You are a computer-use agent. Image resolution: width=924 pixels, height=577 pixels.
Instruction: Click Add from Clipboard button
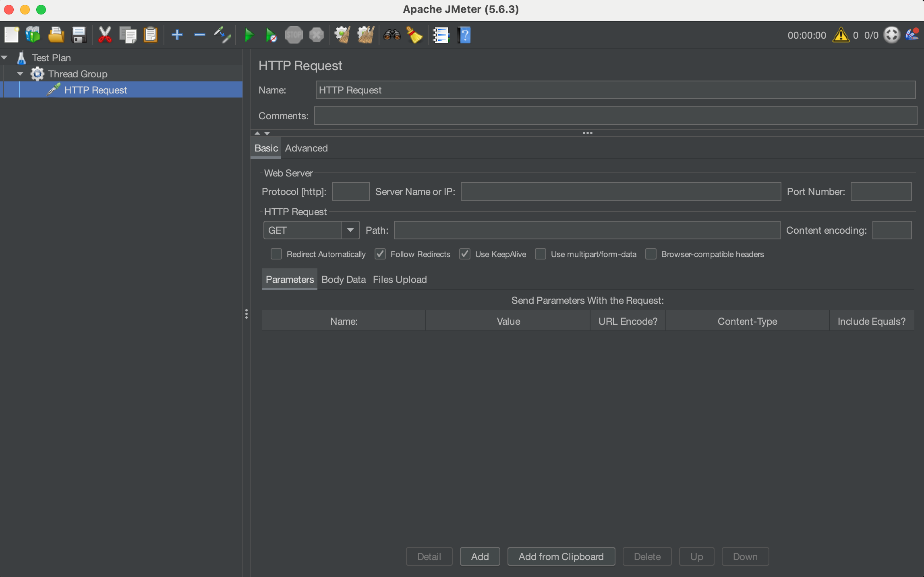[561, 556]
